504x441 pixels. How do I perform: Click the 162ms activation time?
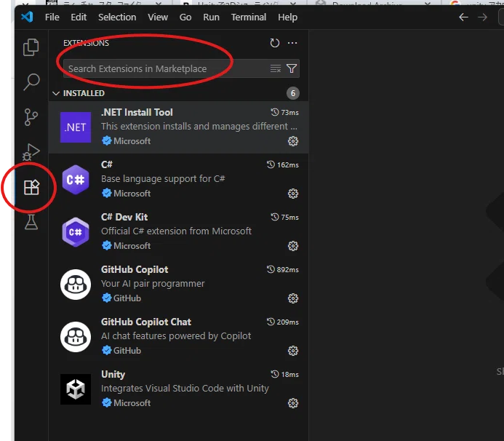(283, 164)
